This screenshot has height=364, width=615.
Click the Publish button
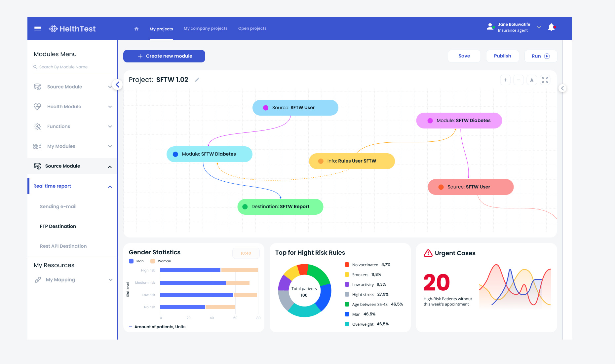click(502, 56)
